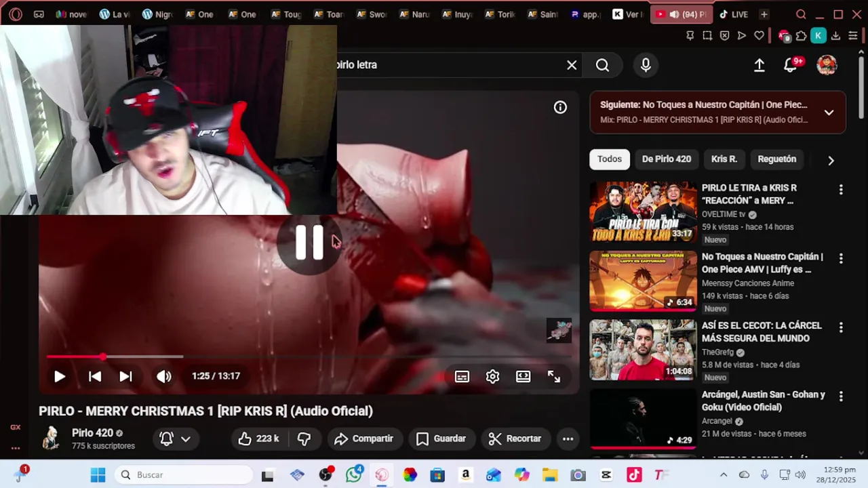Open a new browser tab with plus
Image resolution: width=868 pixels, height=488 pixels.
click(764, 14)
